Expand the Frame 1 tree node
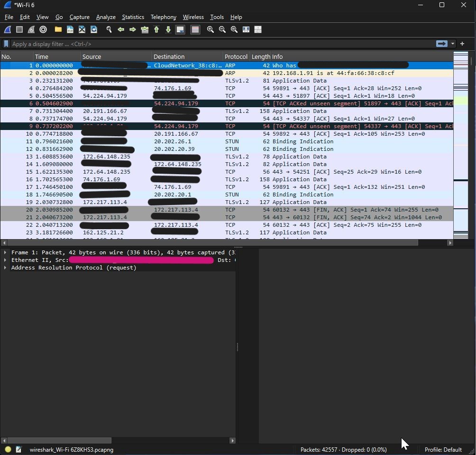476x455 pixels. pyautogui.click(x=5, y=252)
